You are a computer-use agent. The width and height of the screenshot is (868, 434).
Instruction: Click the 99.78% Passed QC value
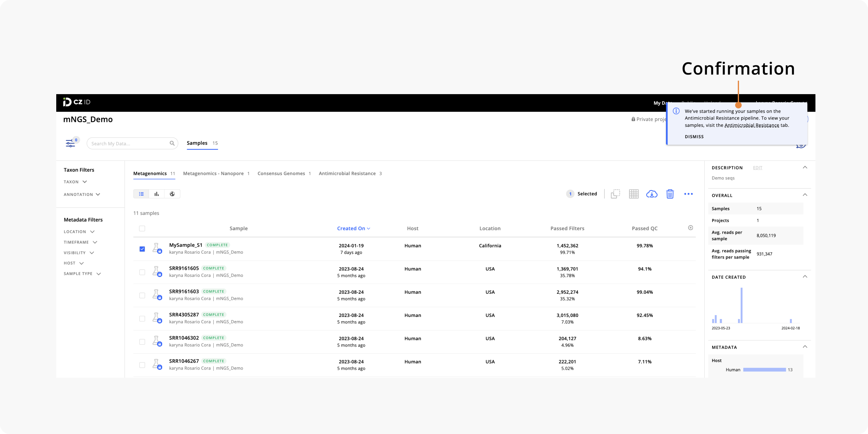tap(645, 246)
